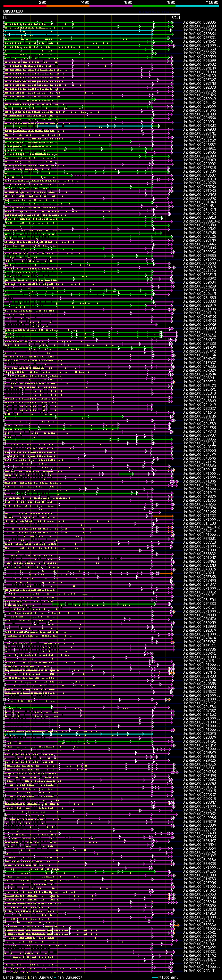
Task: Choose the UniRef100_Q9SK35 entry
Action: [199, 91]
